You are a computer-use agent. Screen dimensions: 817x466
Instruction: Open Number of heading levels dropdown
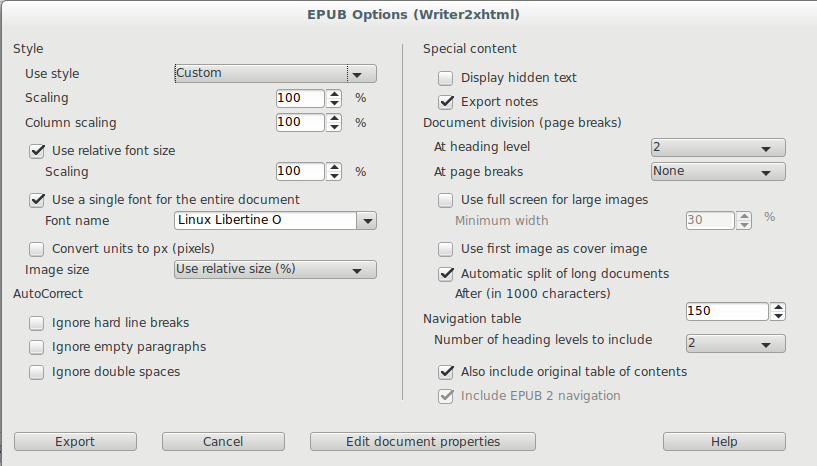coord(765,345)
